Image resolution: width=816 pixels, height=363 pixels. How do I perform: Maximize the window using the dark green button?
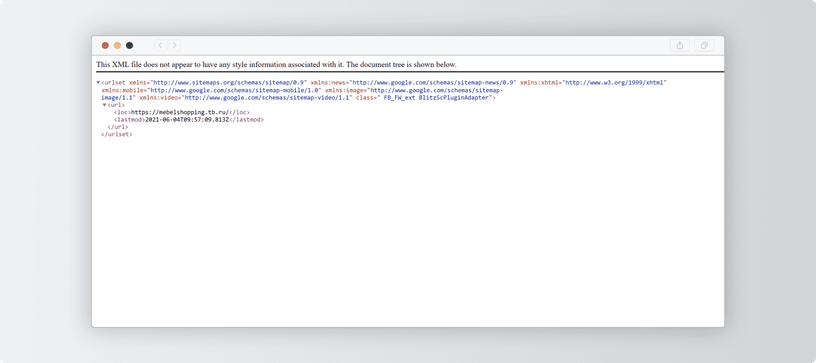(x=130, y=45)
